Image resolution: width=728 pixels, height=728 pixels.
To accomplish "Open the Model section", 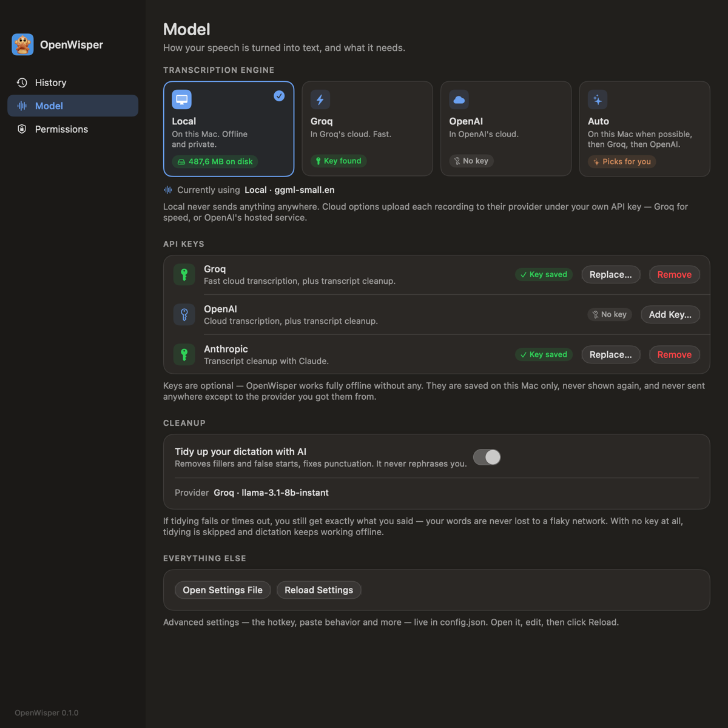I will point(73,106).
